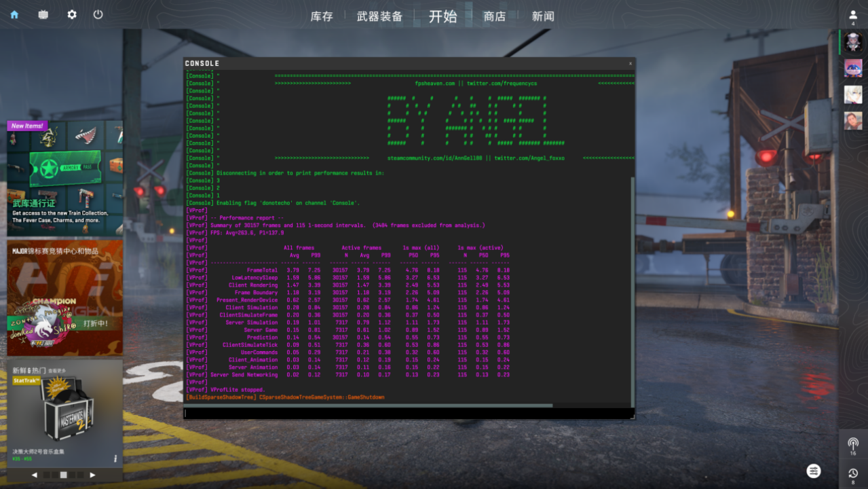Select the 开始 tab
Viewport: 868px width, 489px height.
443,16
